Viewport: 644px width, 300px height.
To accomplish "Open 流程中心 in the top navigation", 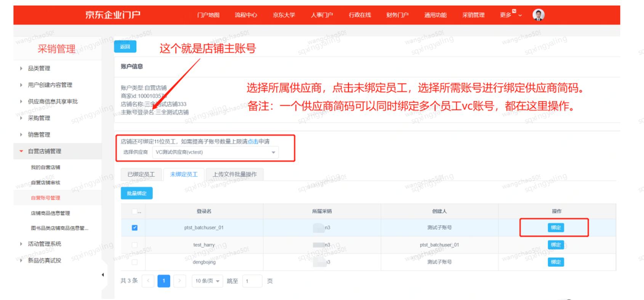I will [246, 15].
